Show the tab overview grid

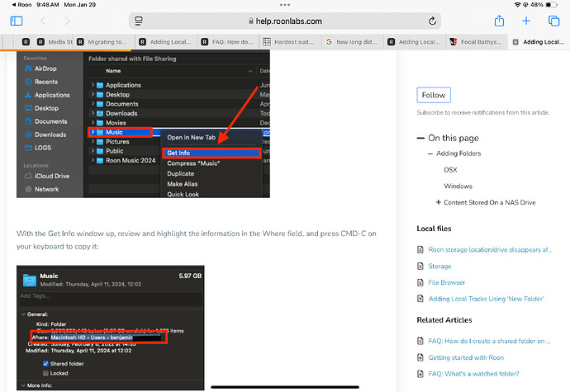tap(553, 21)
